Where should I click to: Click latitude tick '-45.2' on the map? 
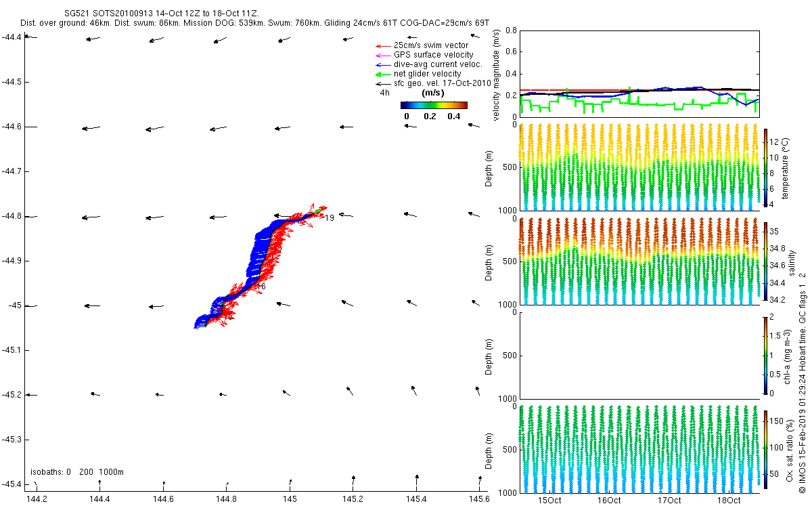pyautogui.click(x=12, y=395)
